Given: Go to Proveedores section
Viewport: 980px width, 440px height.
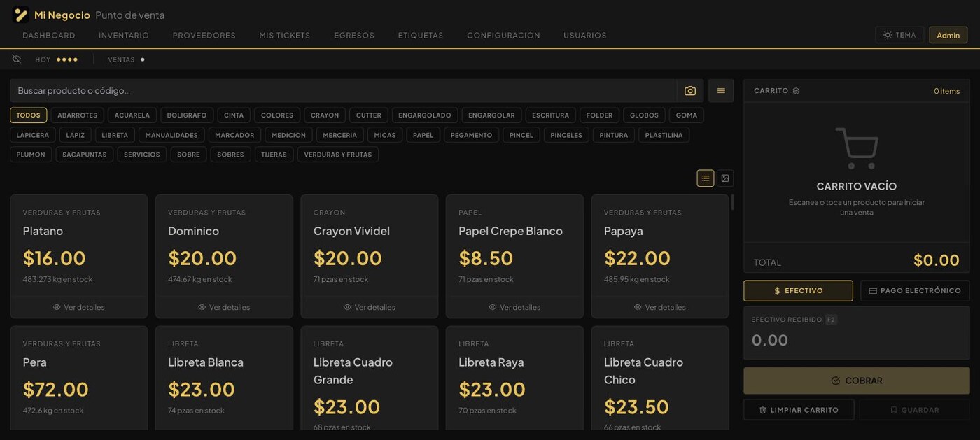Looking at the screenshot, I should (204, 36).
